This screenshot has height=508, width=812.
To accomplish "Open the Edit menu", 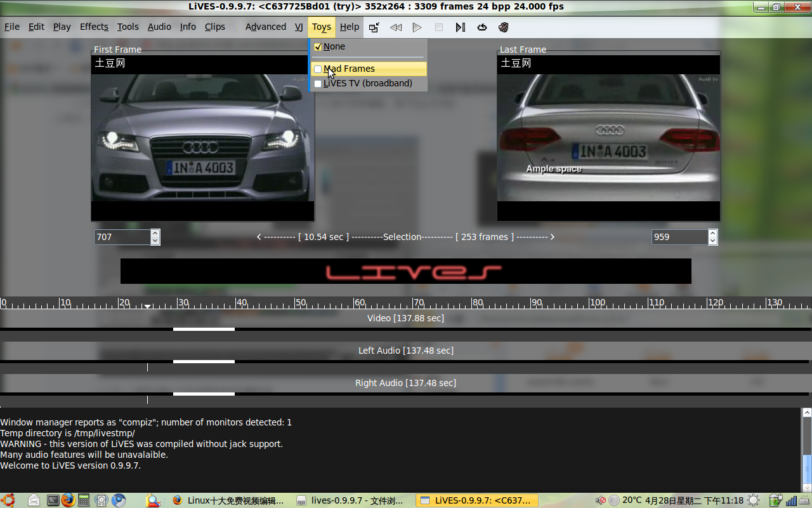I will tap(36, 27).
